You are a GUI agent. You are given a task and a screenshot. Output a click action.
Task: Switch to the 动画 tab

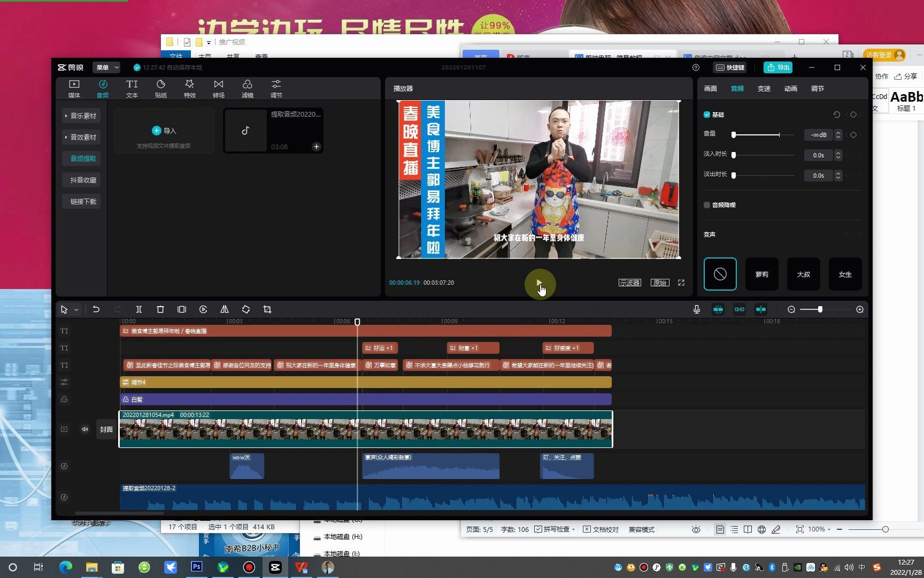click(791, 89)
